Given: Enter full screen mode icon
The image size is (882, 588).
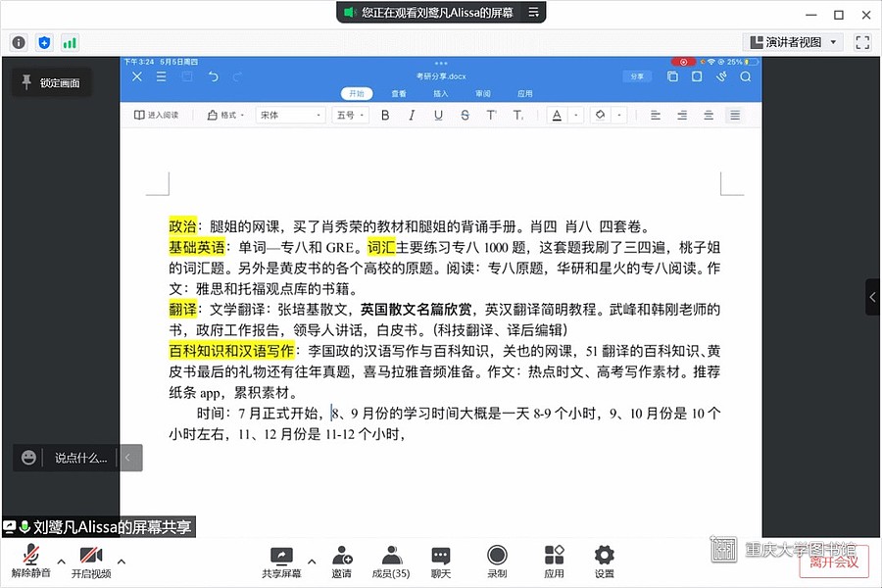Looking at the screenshot, I should [862, 42].
